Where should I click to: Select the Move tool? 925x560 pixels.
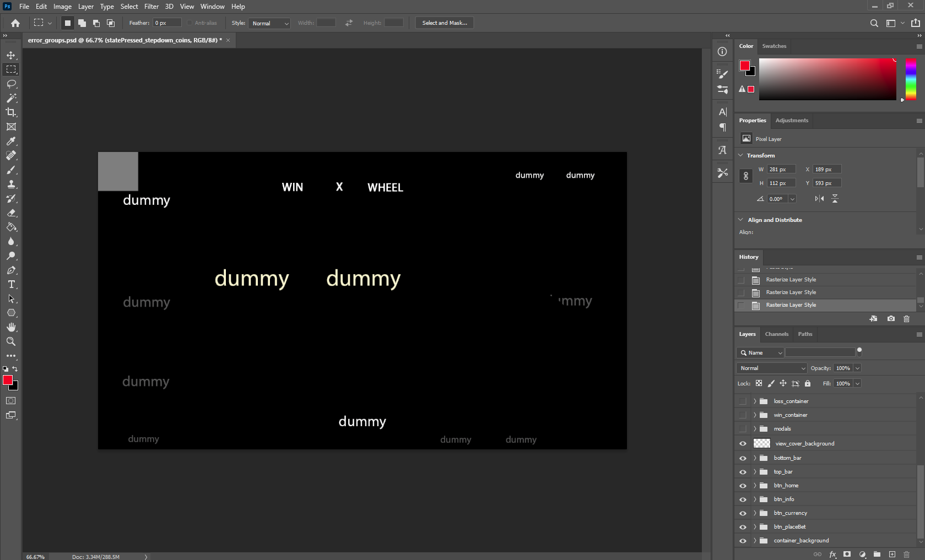(11, 55)
